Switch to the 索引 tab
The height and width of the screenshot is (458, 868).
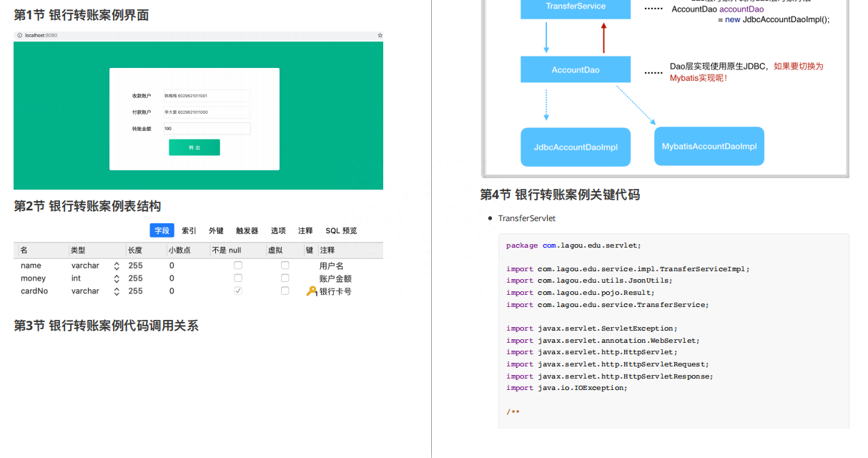[x=188, y=230]
